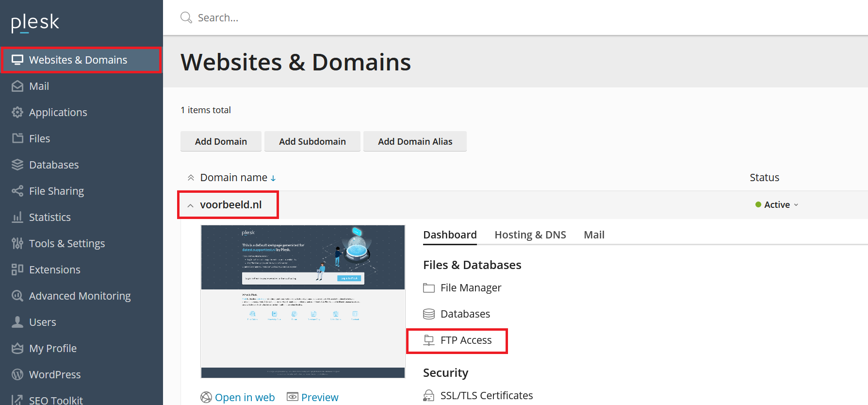Screen dimensions: 868x405
Task: Open Extensions in the sidebar
Action: pyautogui.click(x=82, y=270)
